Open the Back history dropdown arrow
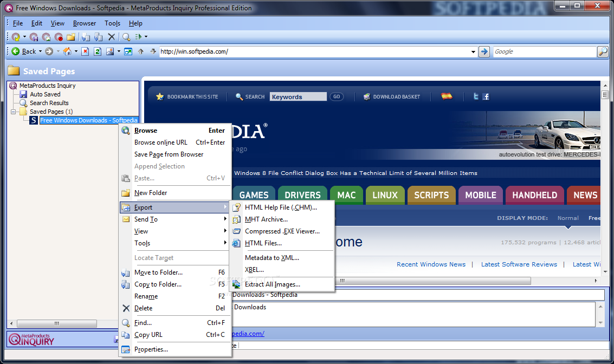The image size is (614, 364). click(x=40, y=51)
